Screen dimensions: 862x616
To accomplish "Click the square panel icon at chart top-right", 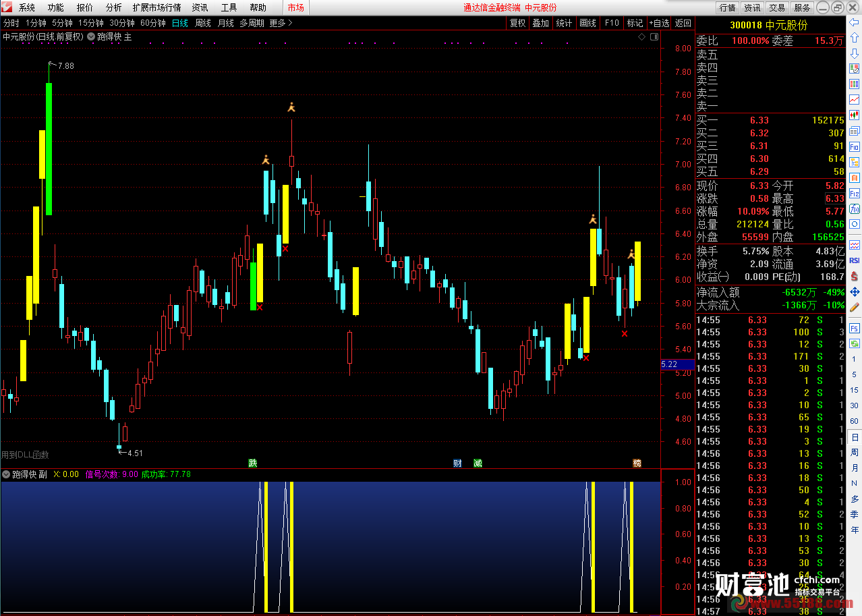I will pos(654,37).
